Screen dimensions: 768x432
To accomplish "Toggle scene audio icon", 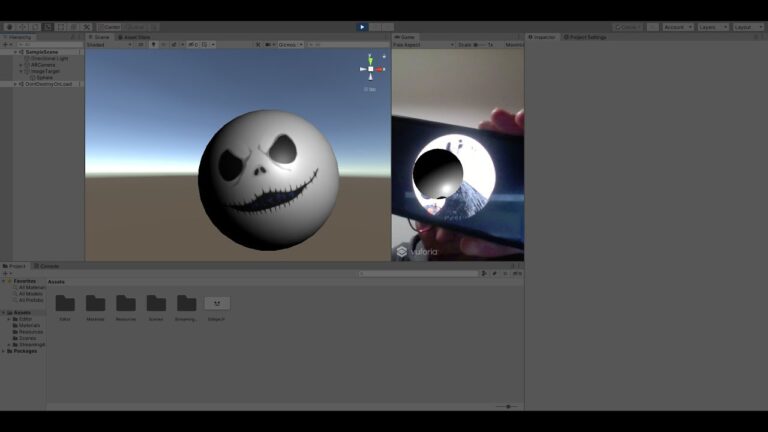I will (164, 45).
